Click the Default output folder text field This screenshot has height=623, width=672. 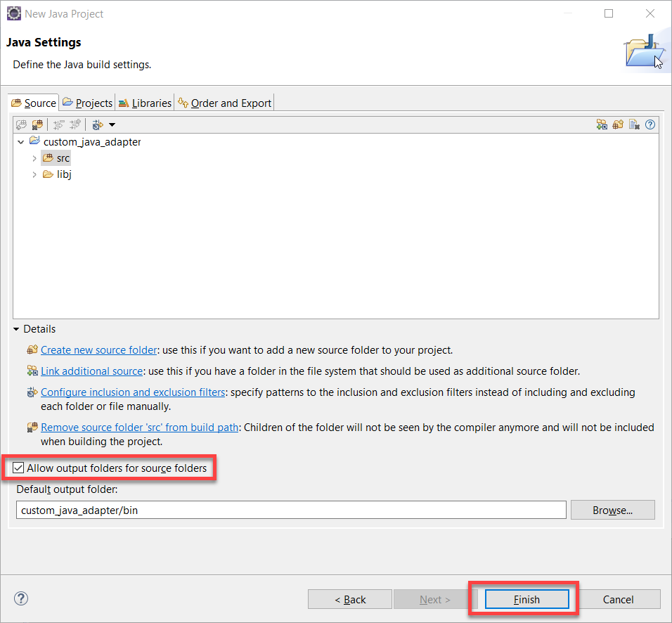[291, 510]
